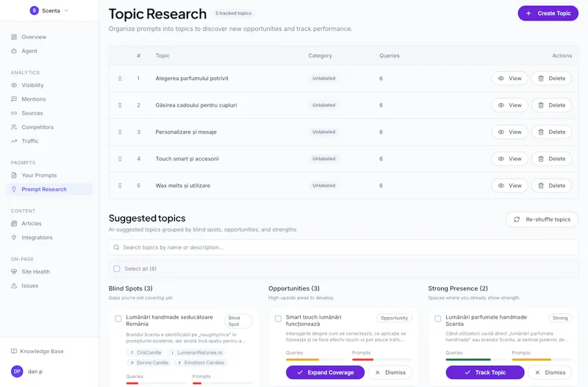Click trash icon for Touch smart și accesorii

point(541,159)
